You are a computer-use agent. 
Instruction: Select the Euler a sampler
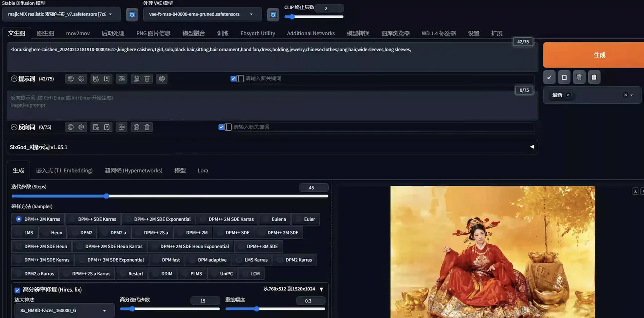[x=274, y=219]
